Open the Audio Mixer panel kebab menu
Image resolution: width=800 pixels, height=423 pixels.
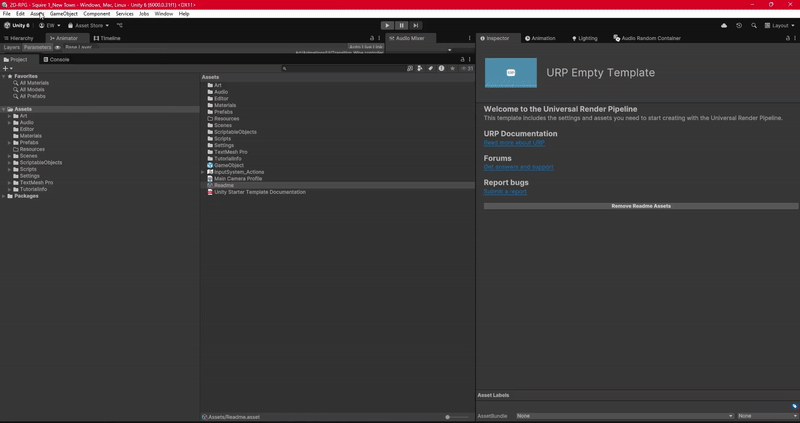click(469, 38)
